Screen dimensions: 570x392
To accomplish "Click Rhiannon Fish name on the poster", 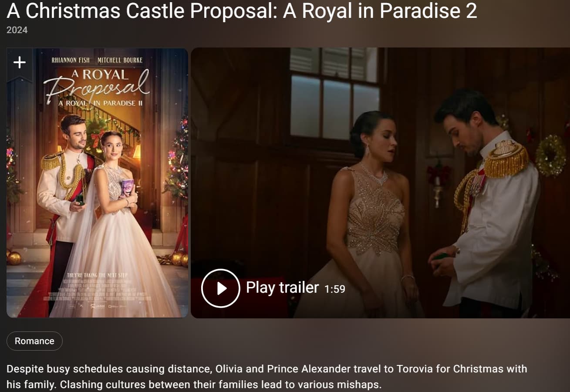I will (71, 60).
